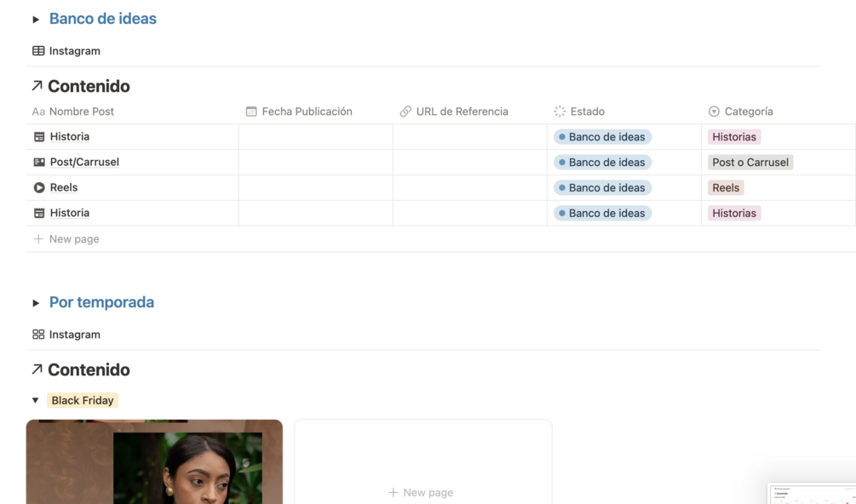856x504 pixels.
Task: Click empty Fecha Publicación cell of Post/Carrusel row
Action: 315,162
